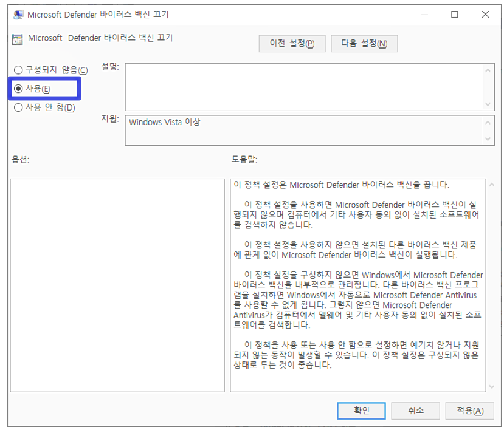Click the 'Windows Vista 이상' supported text
504x430 pixels.
coord(165,122)
